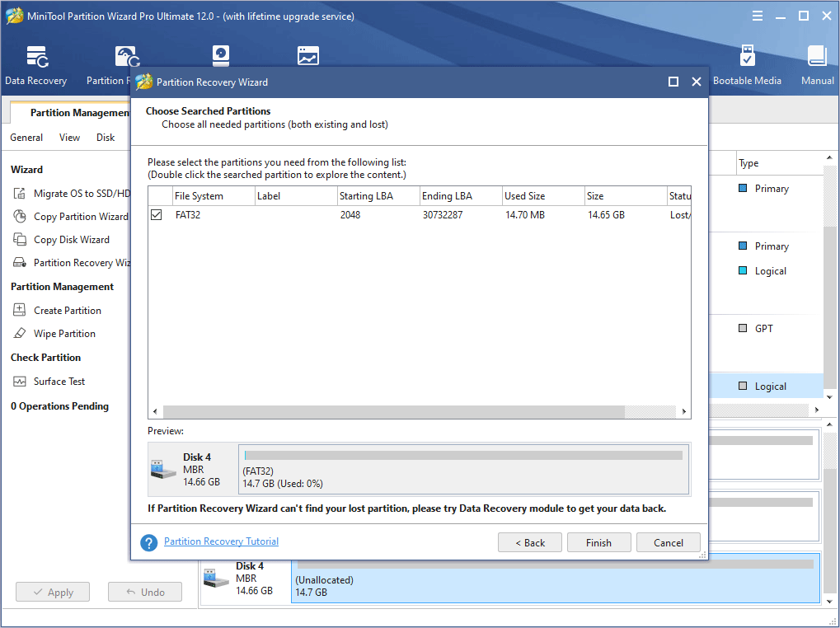Click the Copy Disk Wizard icon
This screenshot has width=840, height=628.
pyautogui.click(x=19, y=239)
